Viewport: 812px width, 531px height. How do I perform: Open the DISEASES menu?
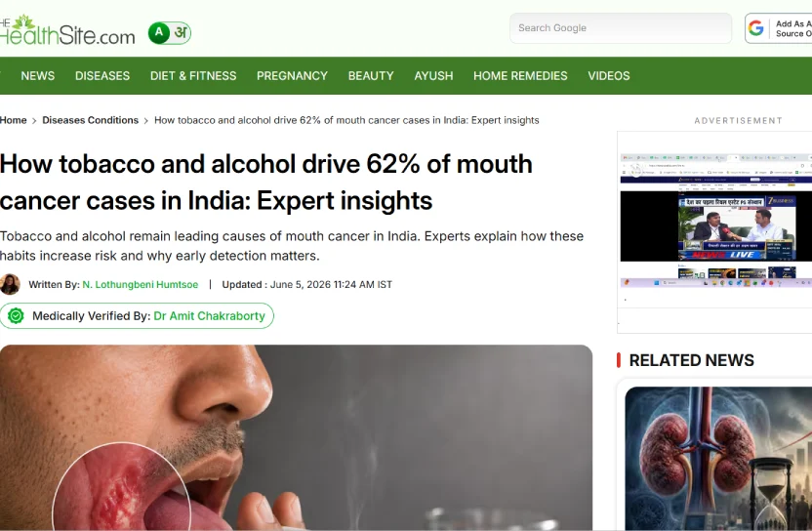click(x=102, y=75)
